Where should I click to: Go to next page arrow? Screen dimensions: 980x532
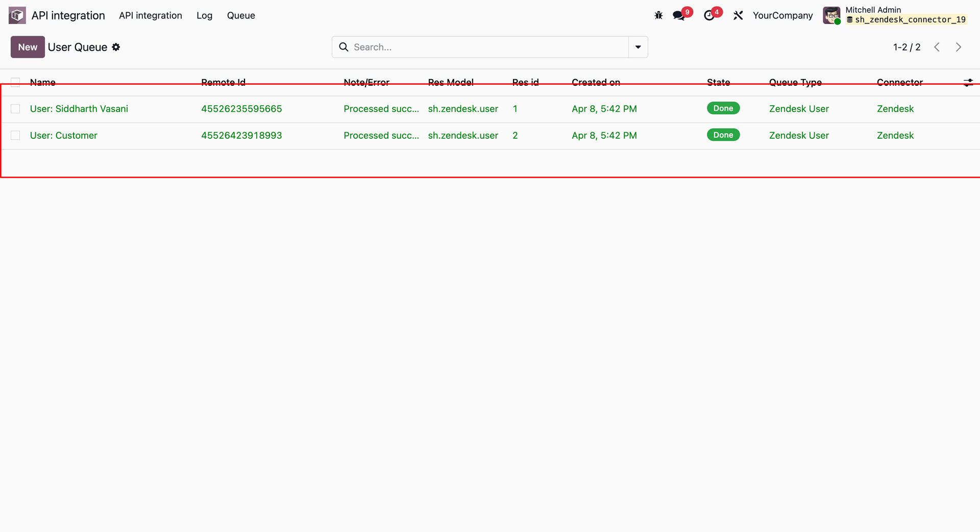(x=959, y=47)
